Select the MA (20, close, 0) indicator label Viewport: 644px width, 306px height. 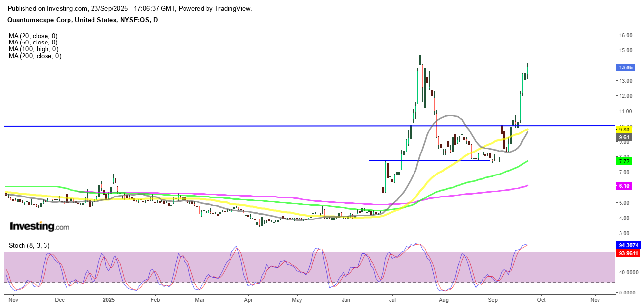pyautogui.click(x=33, y=36)
